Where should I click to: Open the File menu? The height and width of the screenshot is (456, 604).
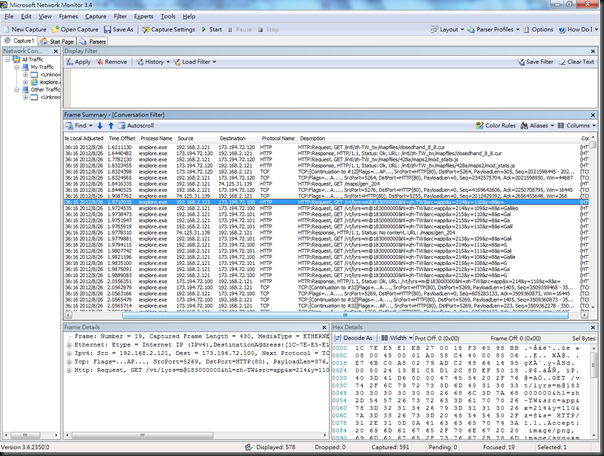(x=9, y=17)
